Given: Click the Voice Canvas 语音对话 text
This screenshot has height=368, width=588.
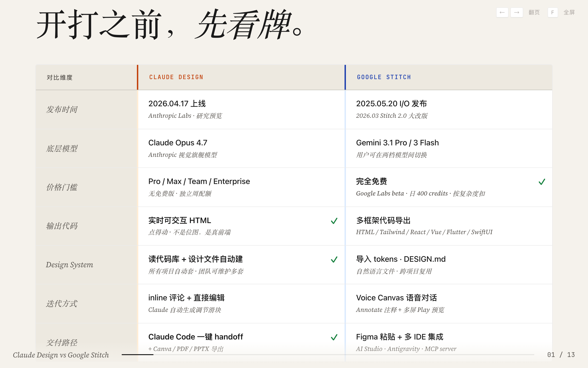Looking at the screenshot, I should coord(396,298).
